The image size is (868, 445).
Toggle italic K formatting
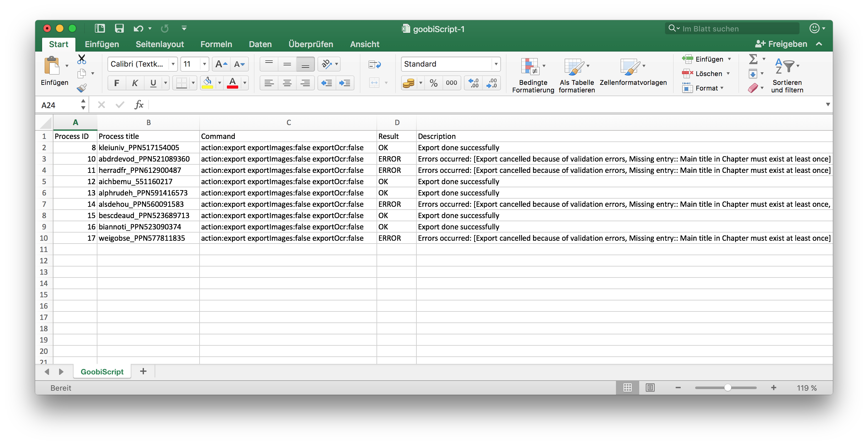tap(135, 83)
